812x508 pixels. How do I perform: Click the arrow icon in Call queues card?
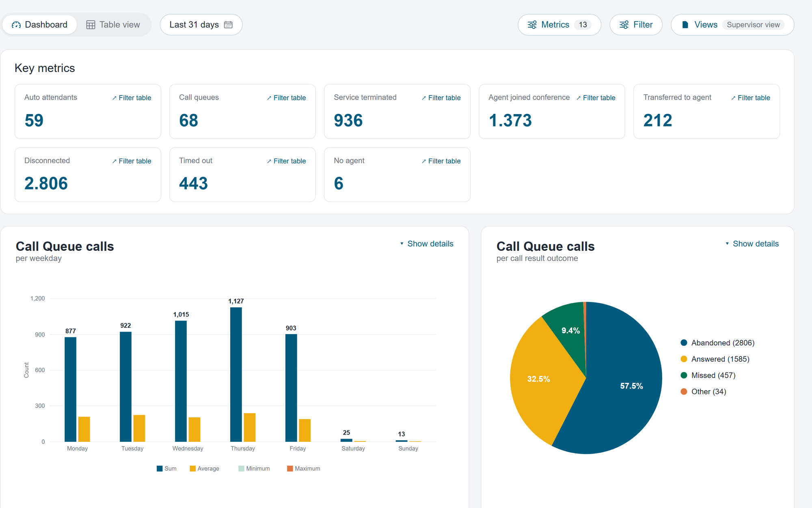[269, 98]
